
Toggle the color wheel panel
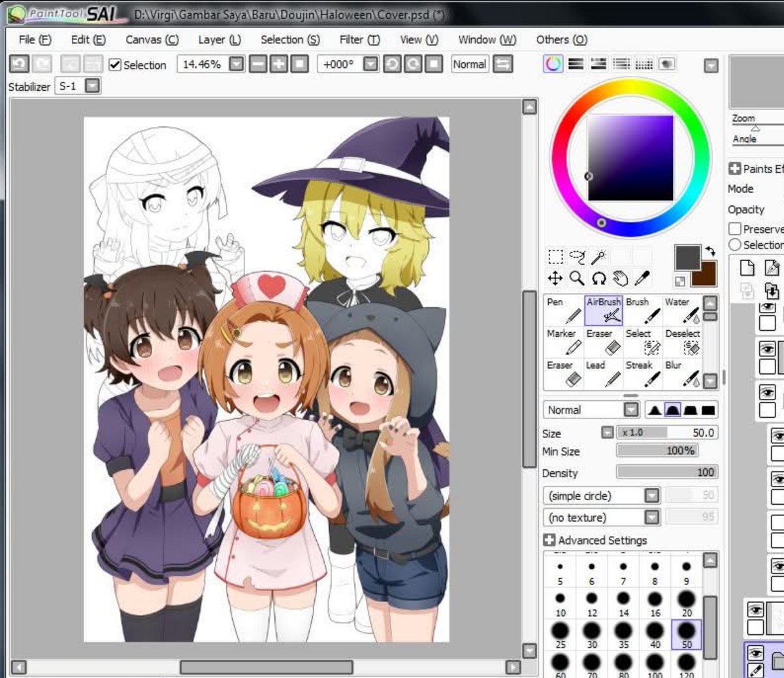[x=553, y=64]
